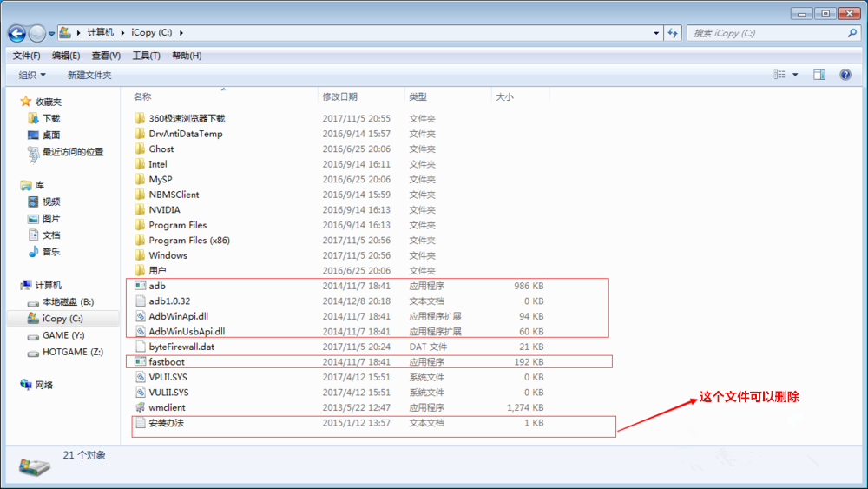
Task: Open help with the question mark icon
Action: pyautogui.click(x=845, y=74)
